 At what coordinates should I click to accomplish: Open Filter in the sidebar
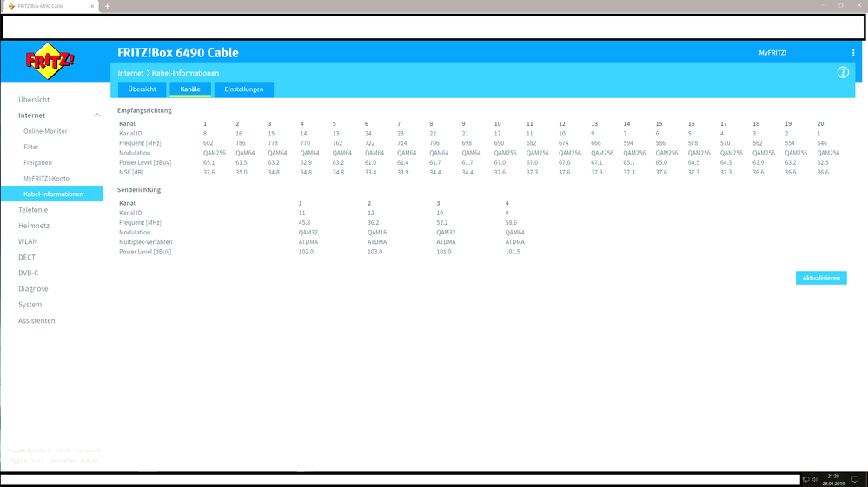point(31,147)
